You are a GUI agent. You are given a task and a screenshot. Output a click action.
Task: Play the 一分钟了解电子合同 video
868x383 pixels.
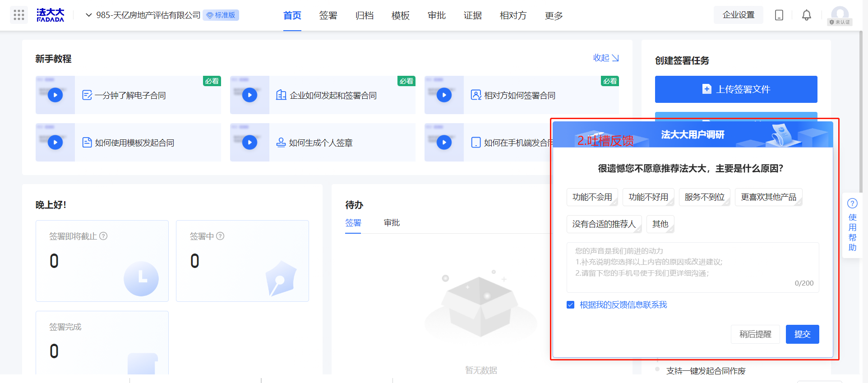pos(55,95)
